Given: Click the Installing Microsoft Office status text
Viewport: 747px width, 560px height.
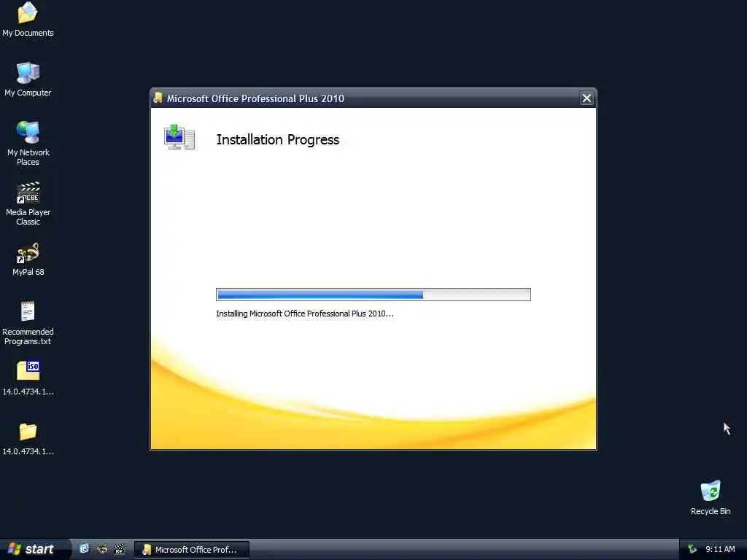Looking at the screenshot, I should [x=305, y=314].
